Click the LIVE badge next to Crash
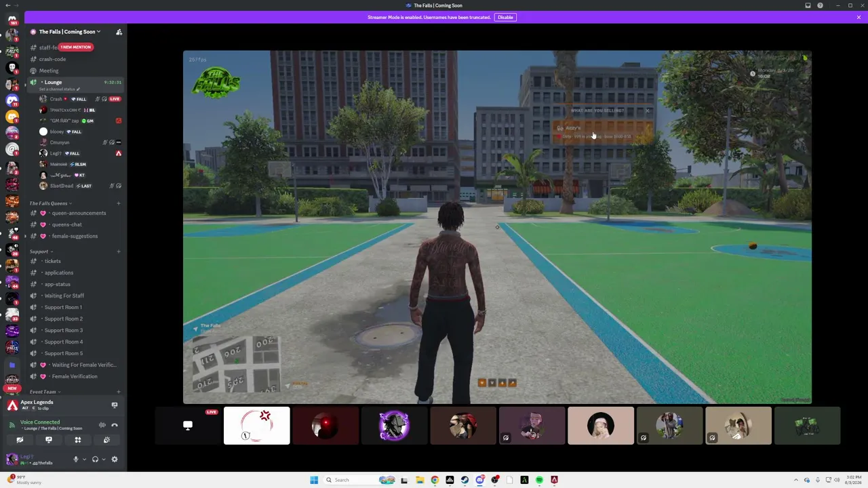The height and width of the screenshot is (488, 868). (115, 99)
